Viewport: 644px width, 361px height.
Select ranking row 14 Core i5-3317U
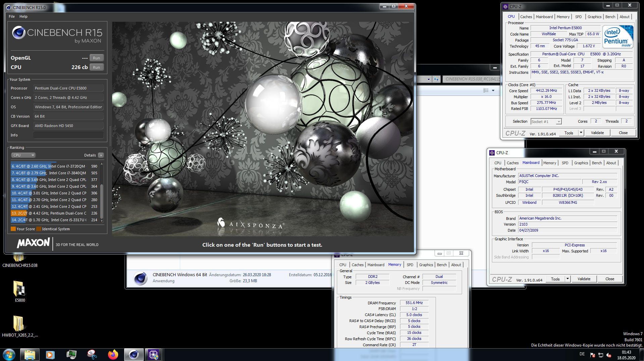pos(54,220)
